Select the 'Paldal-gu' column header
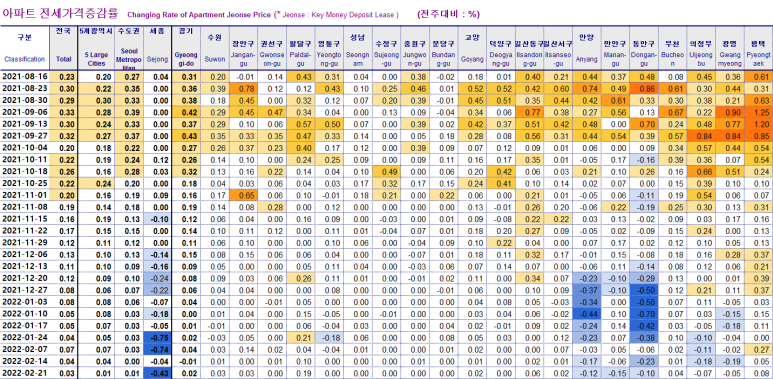 300,48
